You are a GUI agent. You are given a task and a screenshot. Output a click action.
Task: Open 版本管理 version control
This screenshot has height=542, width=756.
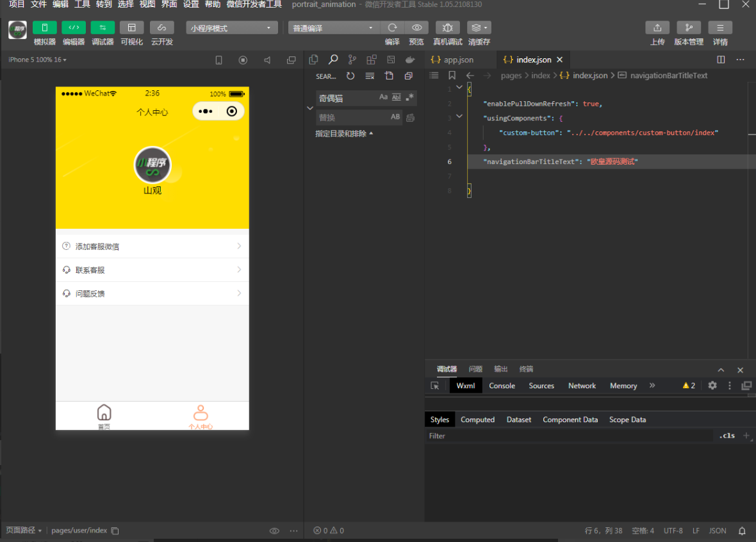point(689,28)
